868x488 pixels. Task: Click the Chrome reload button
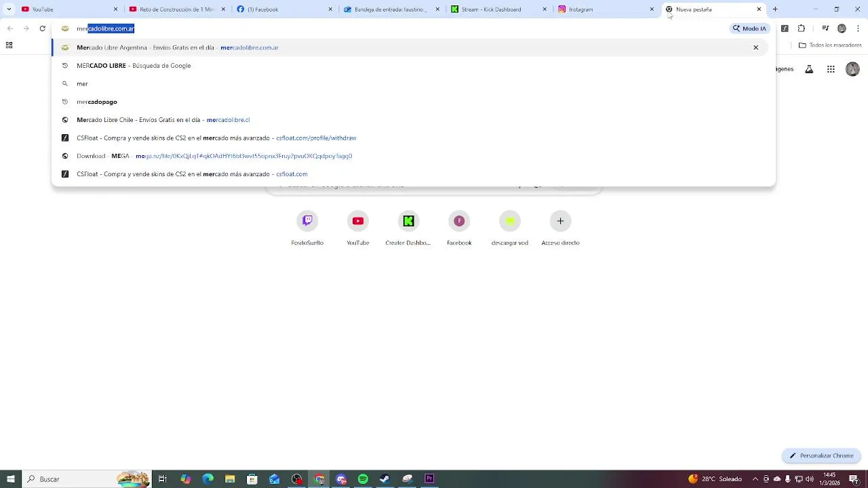42,28
